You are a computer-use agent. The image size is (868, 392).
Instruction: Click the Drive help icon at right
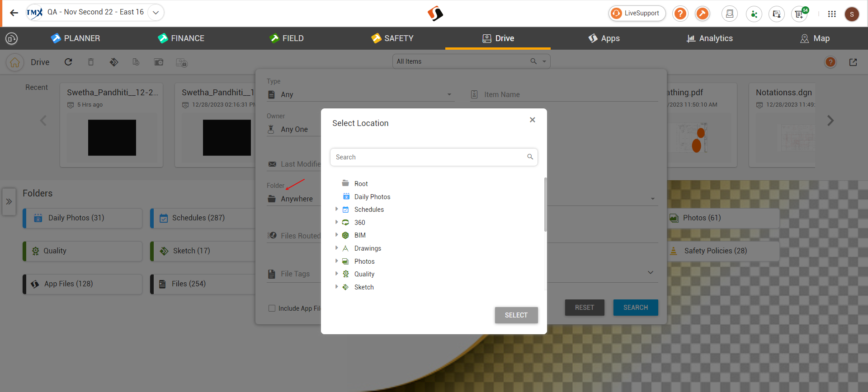click(830, 62)
